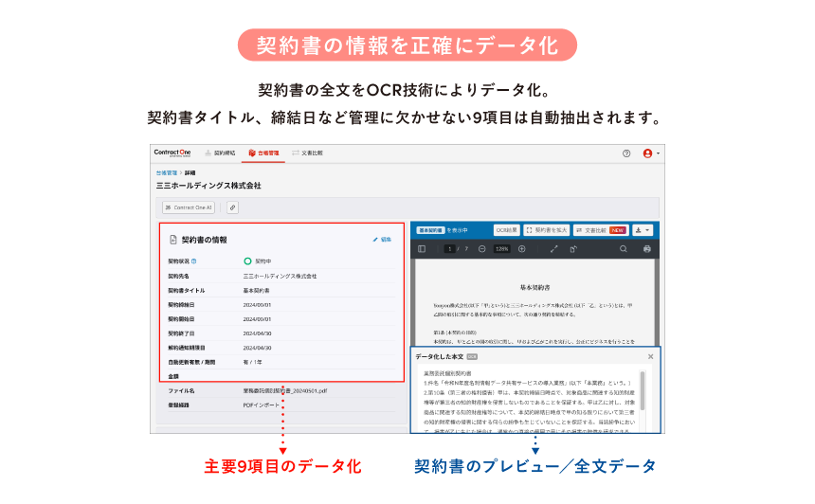The image size is (815, 504).
Task: Print the document with printer icon
Action: tap(647, 249)
